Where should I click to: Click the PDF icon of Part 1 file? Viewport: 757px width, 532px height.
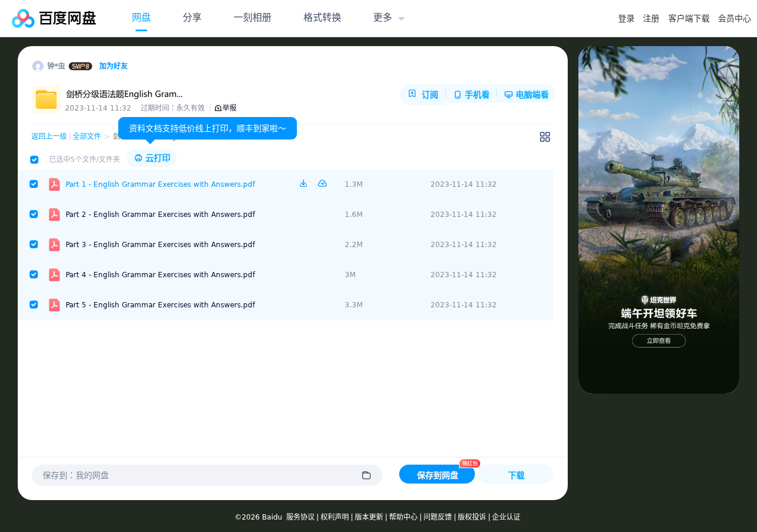[x=54, y=184]
